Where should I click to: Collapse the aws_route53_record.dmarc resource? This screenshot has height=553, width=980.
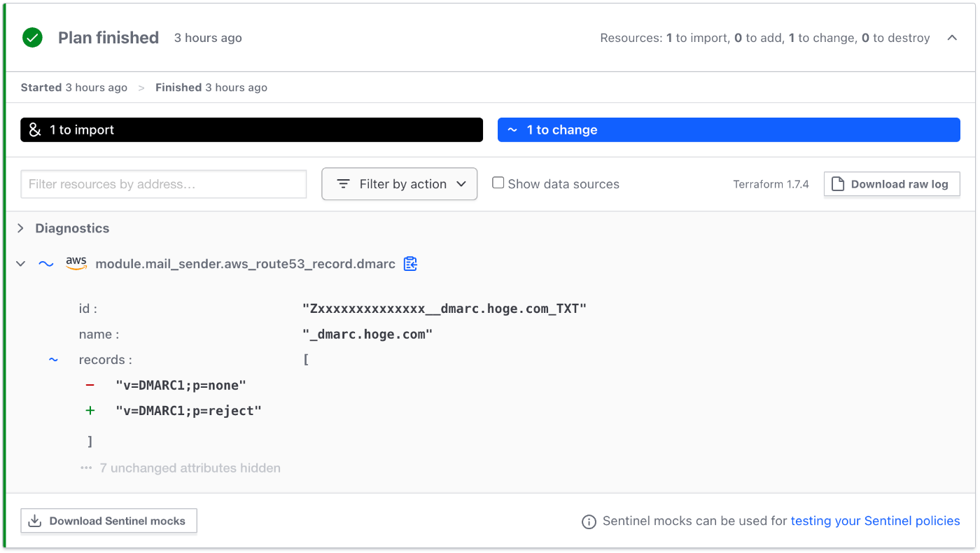[21, 264]
